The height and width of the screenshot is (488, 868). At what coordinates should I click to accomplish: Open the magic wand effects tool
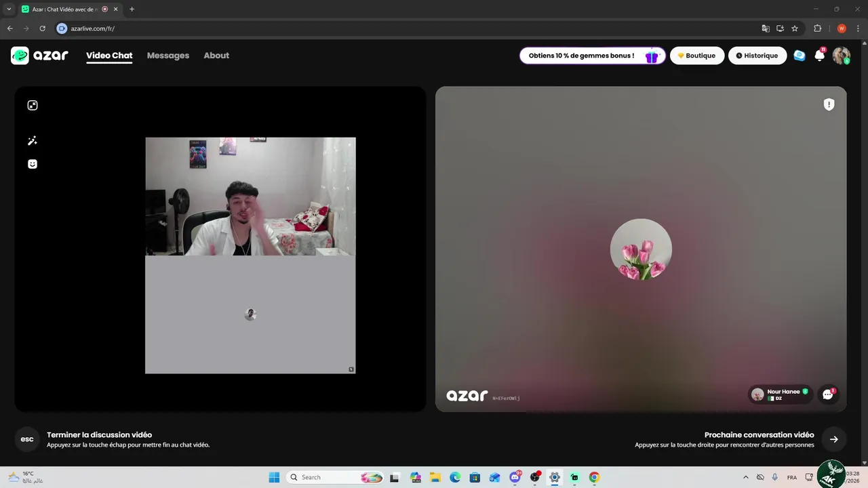pyautogui.click(x=33, y=141)
